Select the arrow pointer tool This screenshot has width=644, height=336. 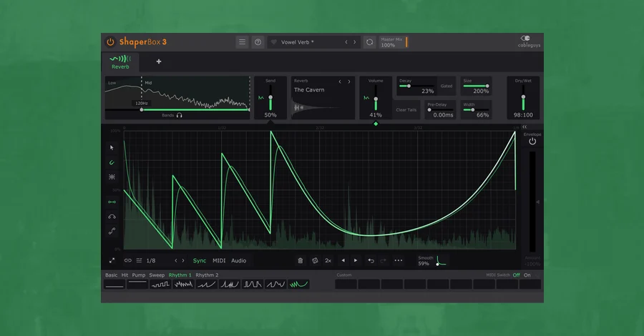(112, 148)
